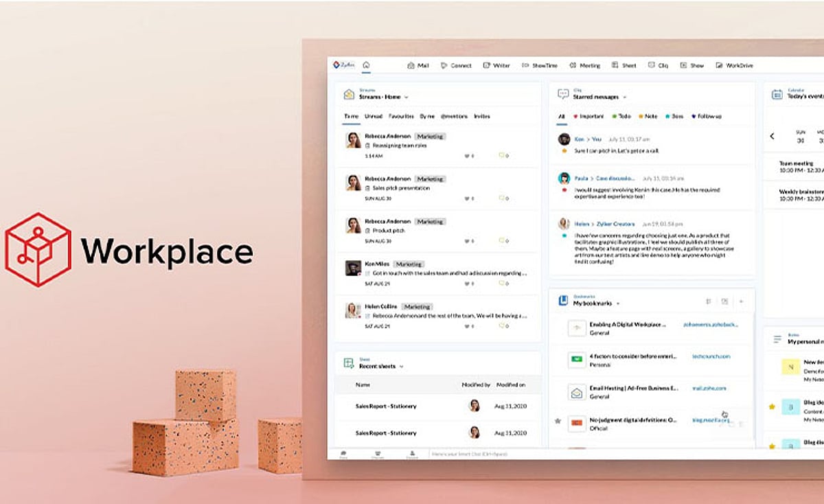Open the techcrunch.com bookmark link
This screenshot has height=504, width=824.
tap(711, 356)
